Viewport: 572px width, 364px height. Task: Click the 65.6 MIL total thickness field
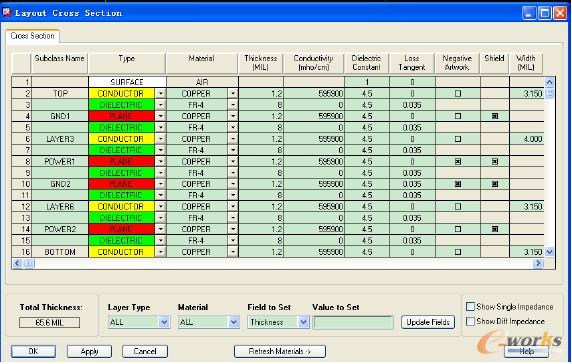[49, 322]
